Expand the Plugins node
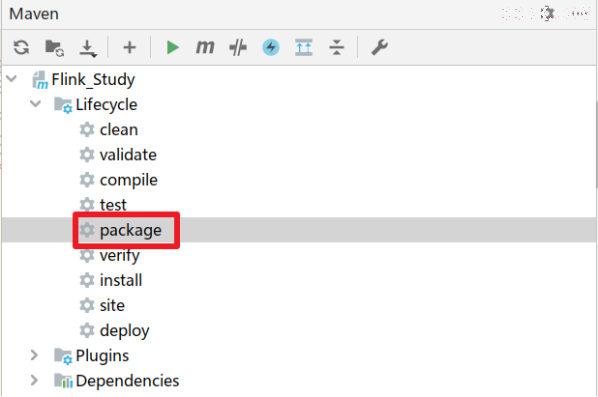The image size is (598, 397). (34, 355)
